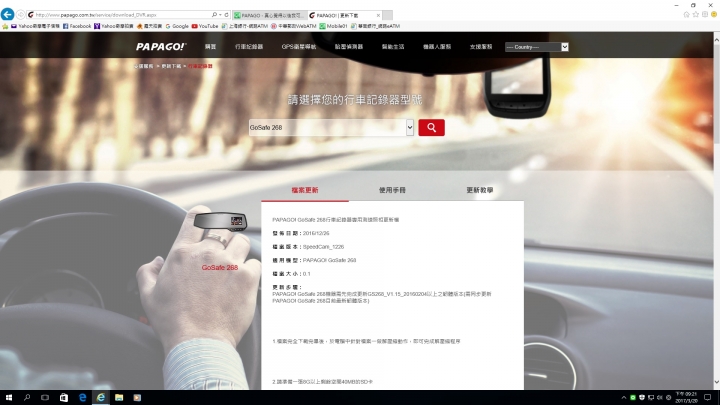The width and height of the screenshot is (720, 405).
Task: Open the last eATM bookmark
Action: pos(375,26)
